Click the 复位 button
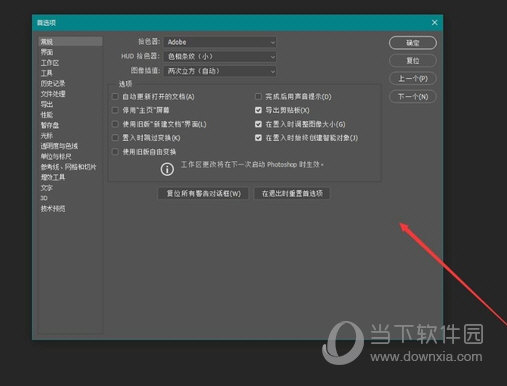 [x=413, y=61]
